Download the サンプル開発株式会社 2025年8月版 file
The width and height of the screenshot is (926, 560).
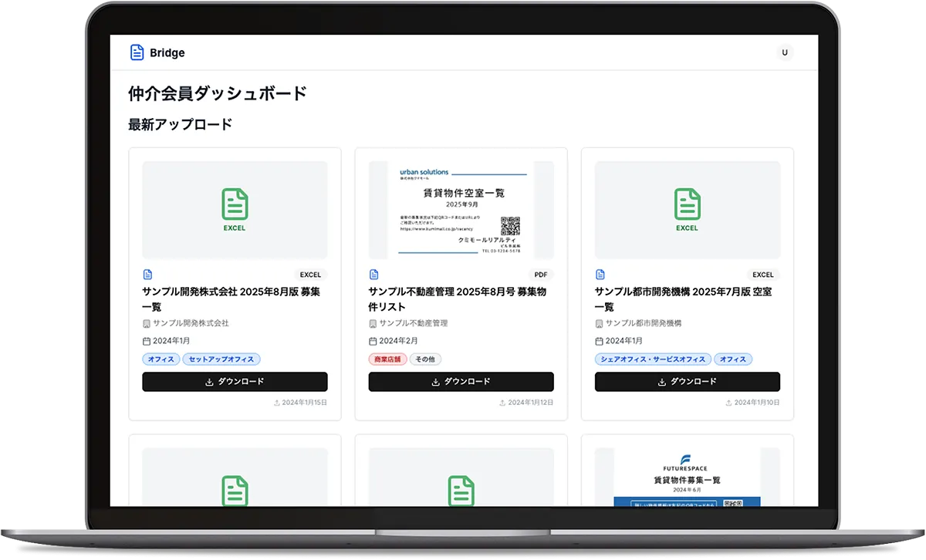coord(235,382)
